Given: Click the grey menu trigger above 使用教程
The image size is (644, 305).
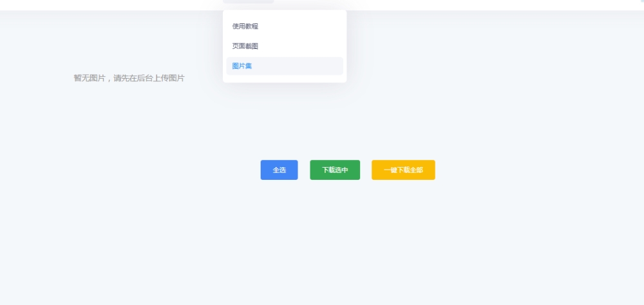Looking at the screenshot, I should 249,1.
